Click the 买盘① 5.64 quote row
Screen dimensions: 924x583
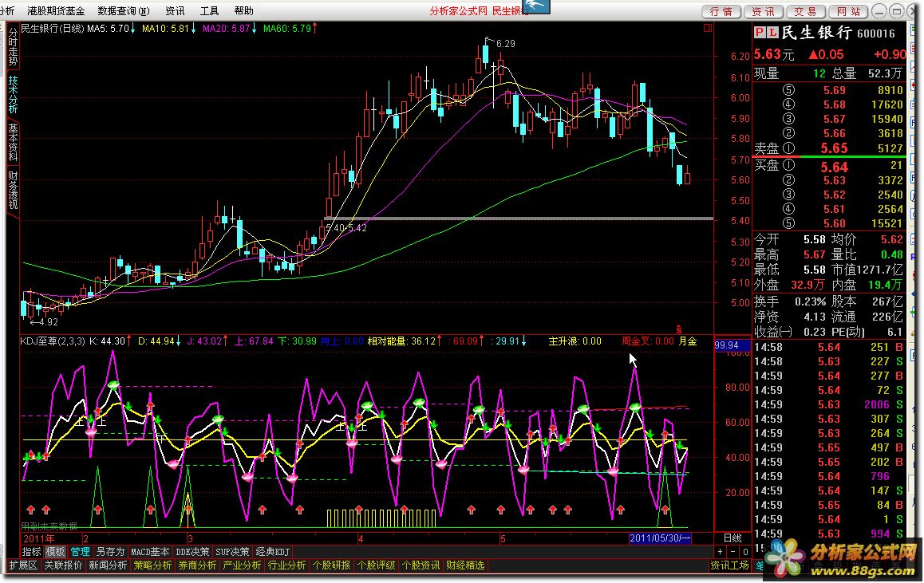pyautogui.click(x=828, y=167)
